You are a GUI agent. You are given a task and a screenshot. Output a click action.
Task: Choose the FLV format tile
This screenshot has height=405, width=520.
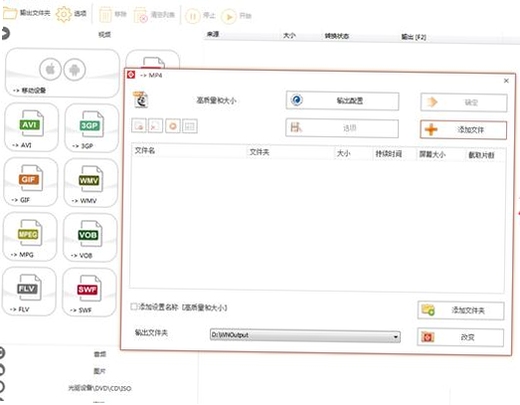point(29,291)
